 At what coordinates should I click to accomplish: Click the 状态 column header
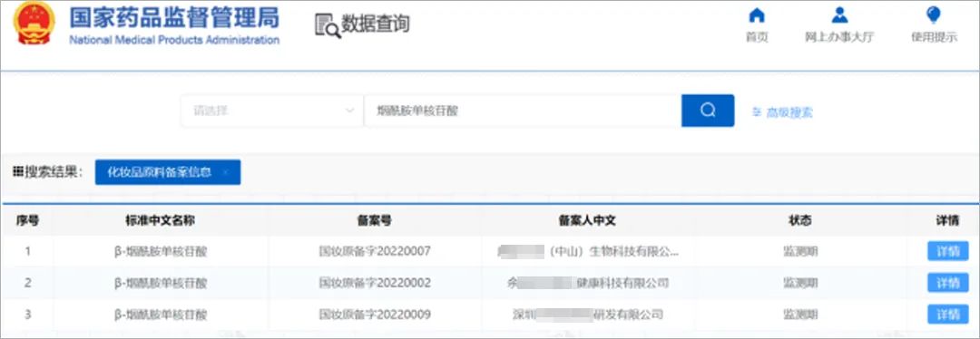800,220
